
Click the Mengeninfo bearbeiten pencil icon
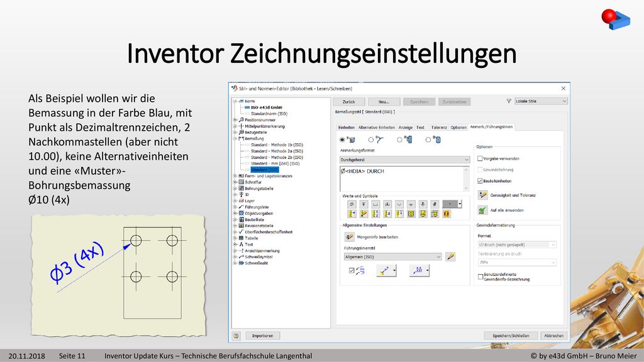(350, 237)
